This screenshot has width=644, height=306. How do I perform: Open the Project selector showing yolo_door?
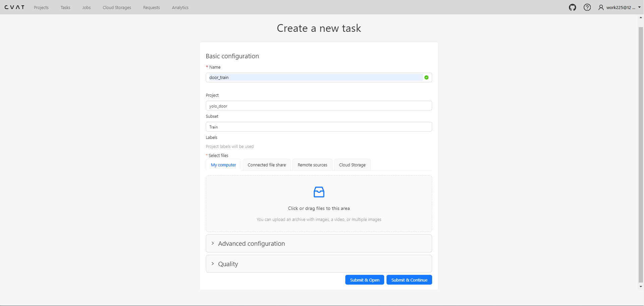319,106
